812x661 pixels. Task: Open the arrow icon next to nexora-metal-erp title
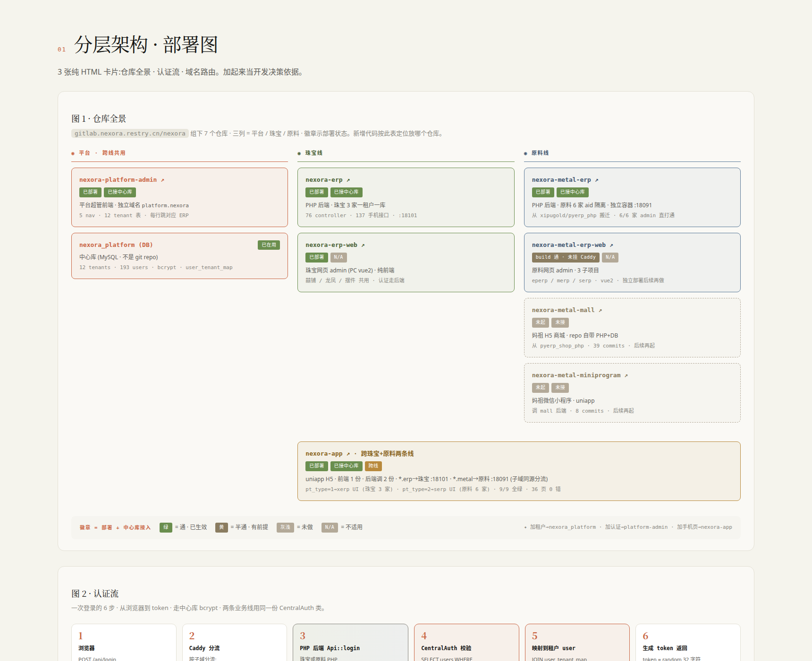[x=597, y=180]
